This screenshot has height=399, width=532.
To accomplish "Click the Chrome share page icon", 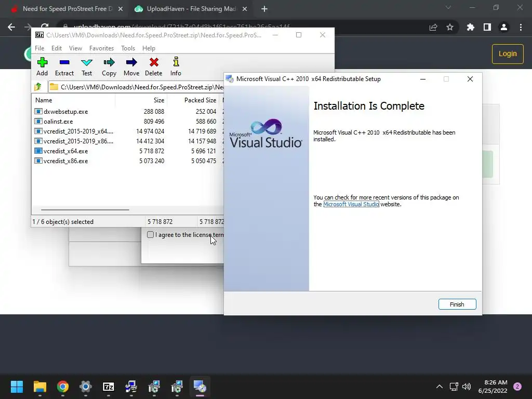I will pos(433,27).
